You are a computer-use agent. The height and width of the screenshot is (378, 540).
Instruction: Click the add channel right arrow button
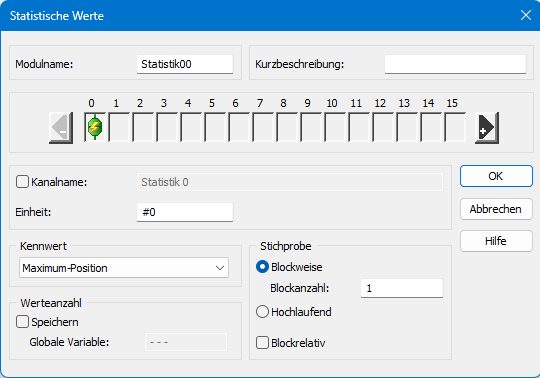point(487,128)
